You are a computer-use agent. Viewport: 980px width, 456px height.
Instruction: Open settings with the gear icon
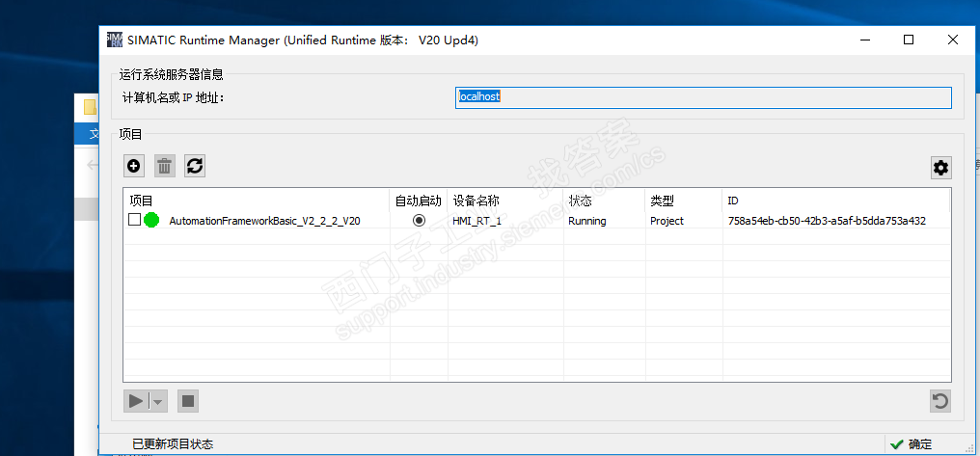(940, 168)
